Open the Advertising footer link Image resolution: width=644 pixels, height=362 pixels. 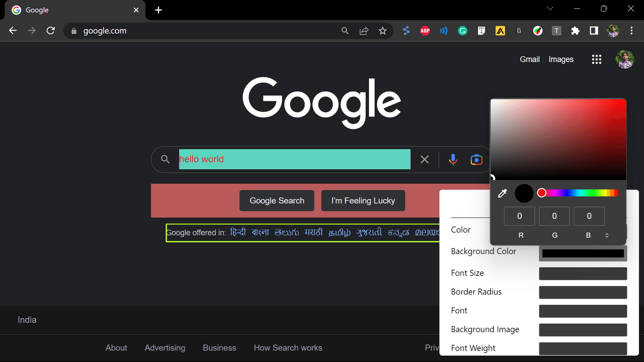[x=165, y=348]
